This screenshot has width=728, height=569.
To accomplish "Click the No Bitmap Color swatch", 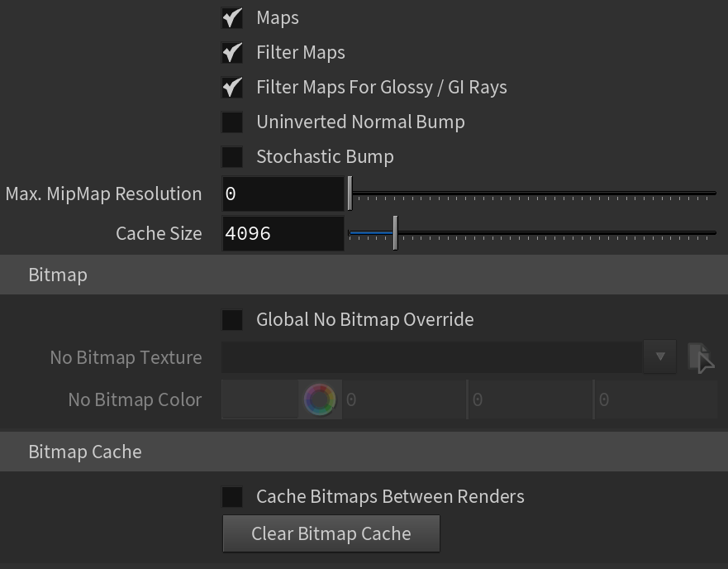I will [260, 399].
